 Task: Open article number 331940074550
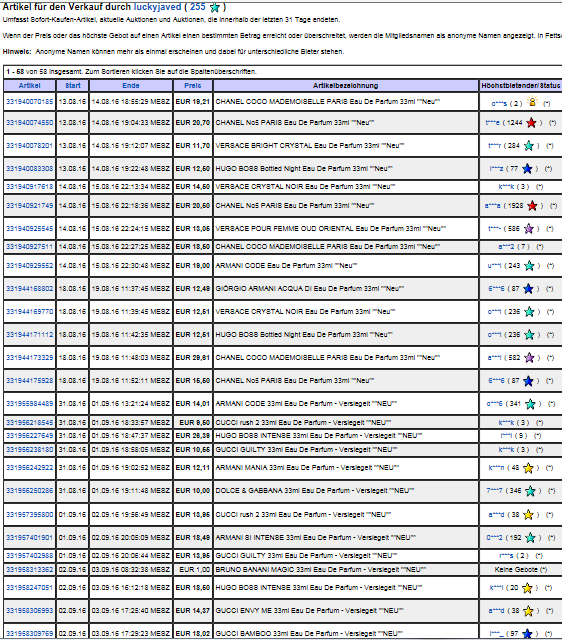point(29,122)
